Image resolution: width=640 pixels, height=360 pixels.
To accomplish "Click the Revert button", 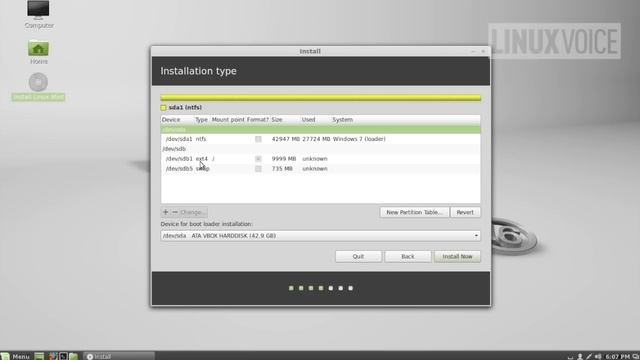I will 465,212.
